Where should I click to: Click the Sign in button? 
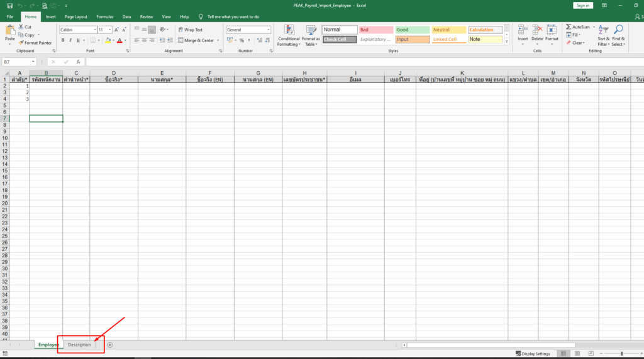click(583, 6)
